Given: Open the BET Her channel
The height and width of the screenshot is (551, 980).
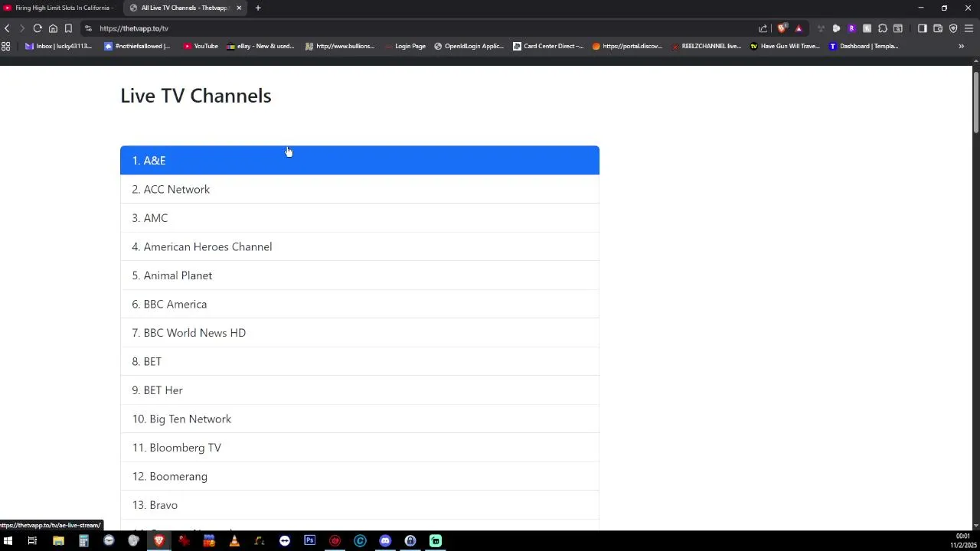Looking at the screenshot, I should point(360,390).
